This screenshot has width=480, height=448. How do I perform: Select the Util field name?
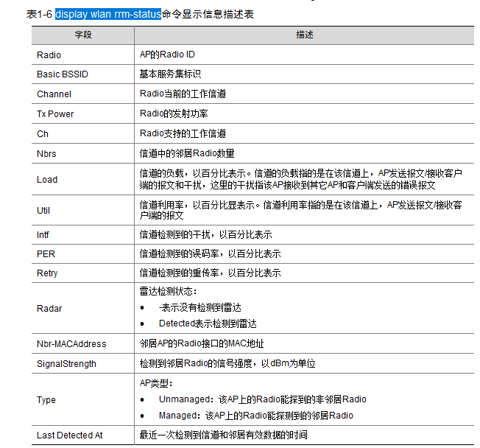pyautogui.click(x=43, y=211)
